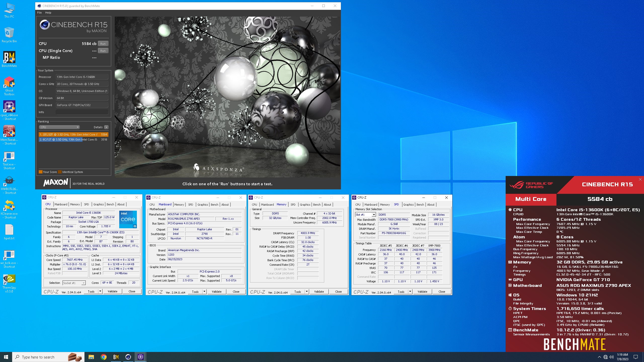644x362 pixels.
Task: Open the Help menu in Cinebench
Action: (x=48, y=13)
